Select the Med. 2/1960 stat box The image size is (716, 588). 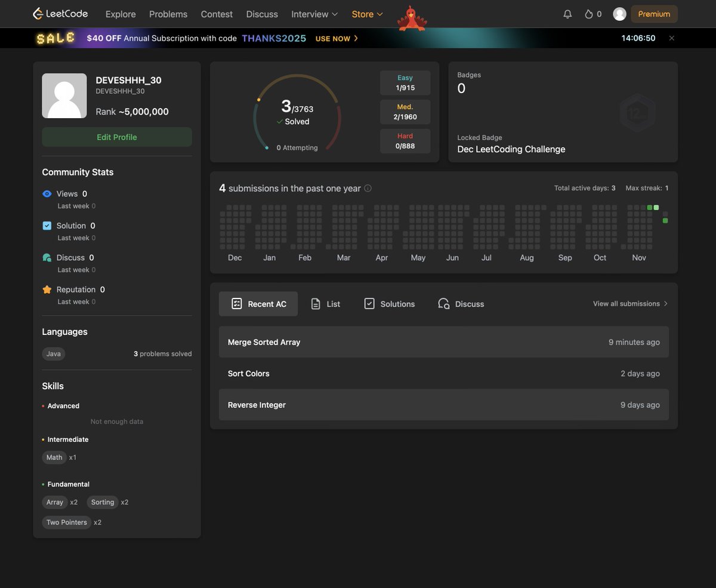405,112
